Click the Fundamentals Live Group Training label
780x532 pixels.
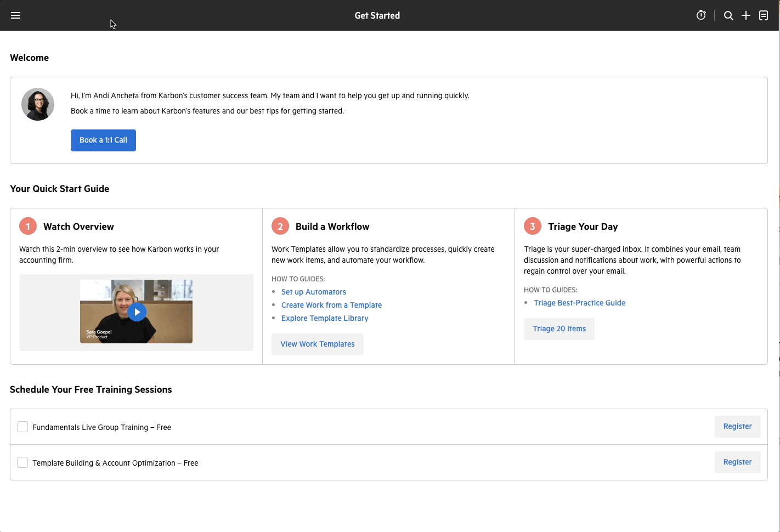click(101, 427)
